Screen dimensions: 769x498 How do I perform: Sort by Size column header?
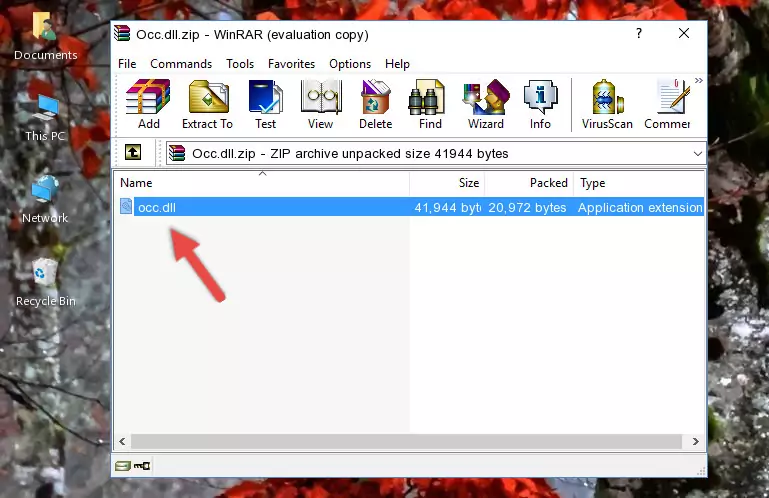point(447,183)
